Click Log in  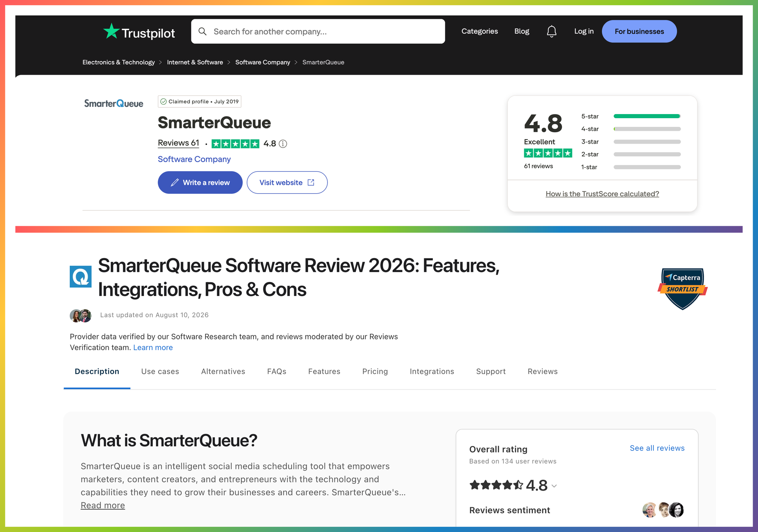[584, 31]
